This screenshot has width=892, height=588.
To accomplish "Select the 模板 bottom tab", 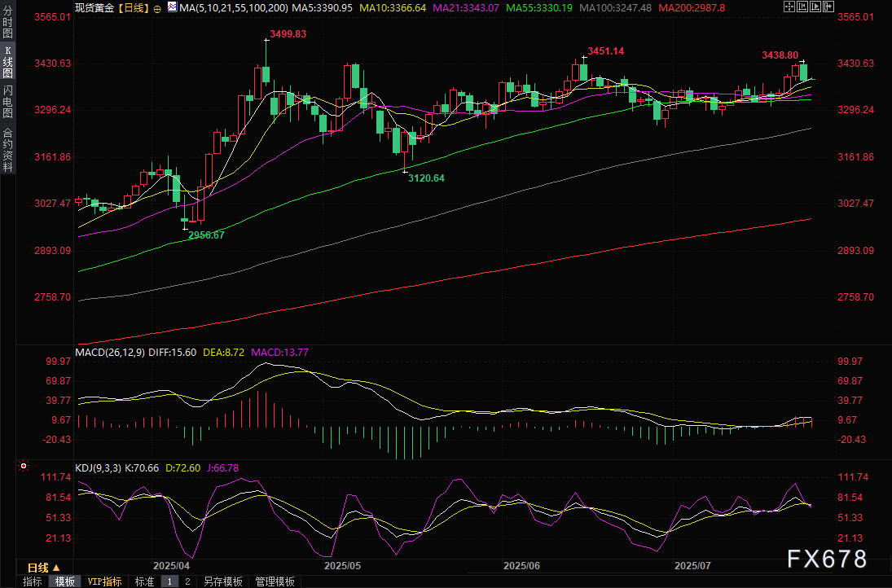I will 65,581.
